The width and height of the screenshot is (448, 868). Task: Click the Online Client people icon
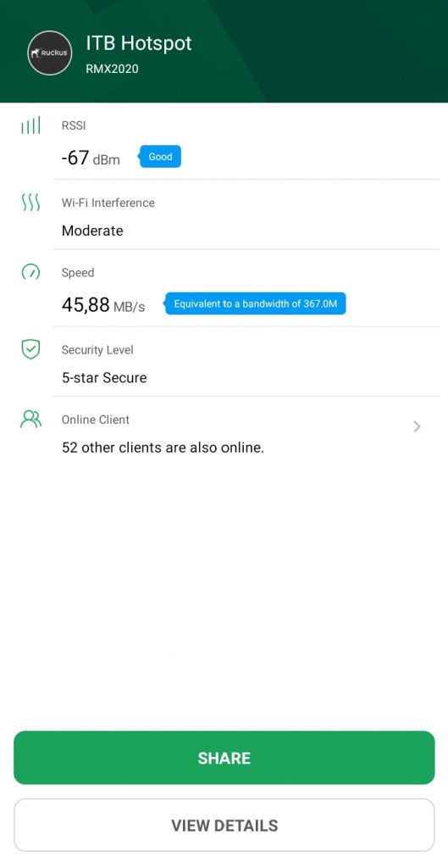tap(30, 419)
